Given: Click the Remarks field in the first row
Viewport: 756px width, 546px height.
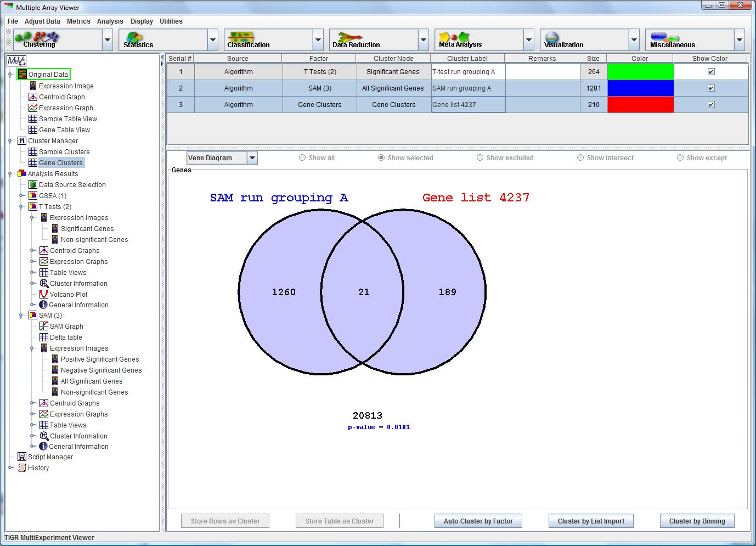Looking at the screenshot, I should point(542,72).
